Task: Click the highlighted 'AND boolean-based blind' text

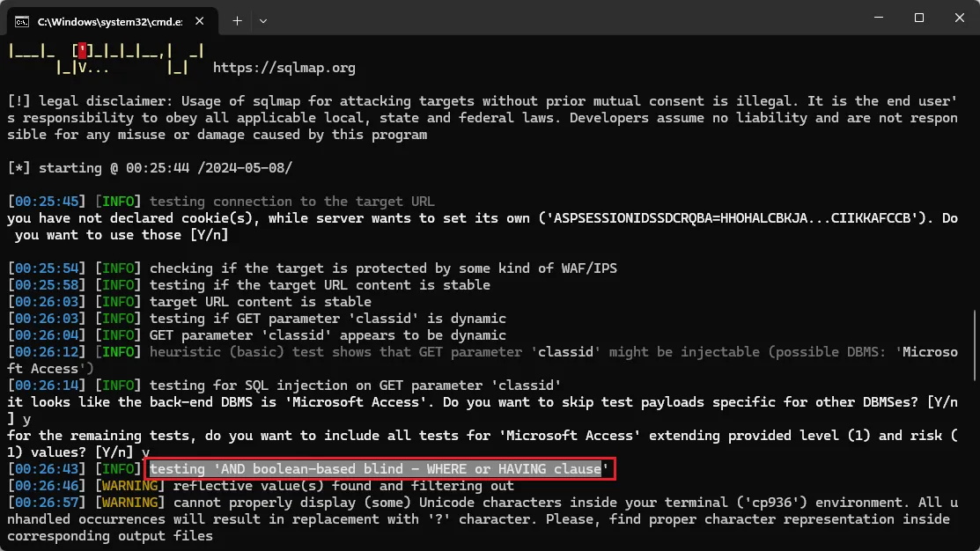Action: (x=379, y=469)
